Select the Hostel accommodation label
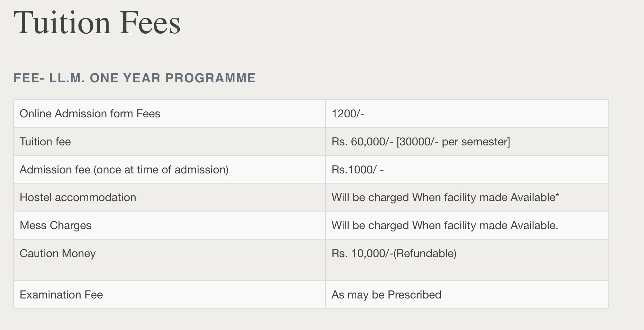 coord(78,198)
